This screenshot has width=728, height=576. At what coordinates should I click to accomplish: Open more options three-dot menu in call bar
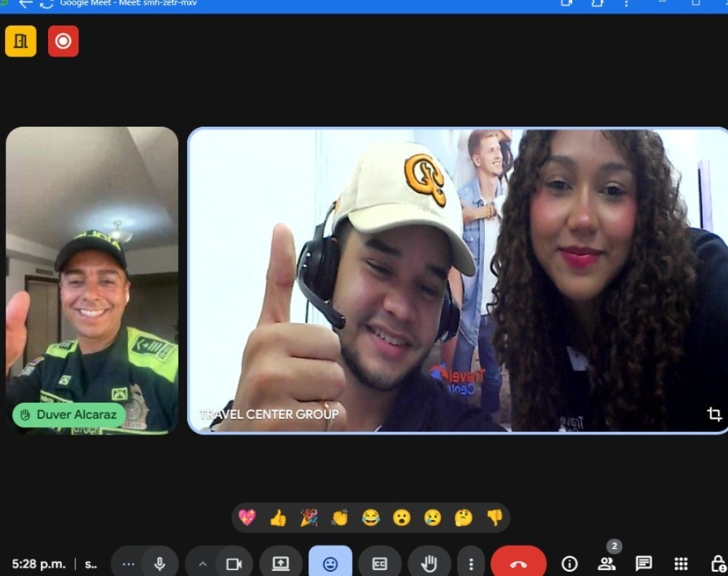471,564
